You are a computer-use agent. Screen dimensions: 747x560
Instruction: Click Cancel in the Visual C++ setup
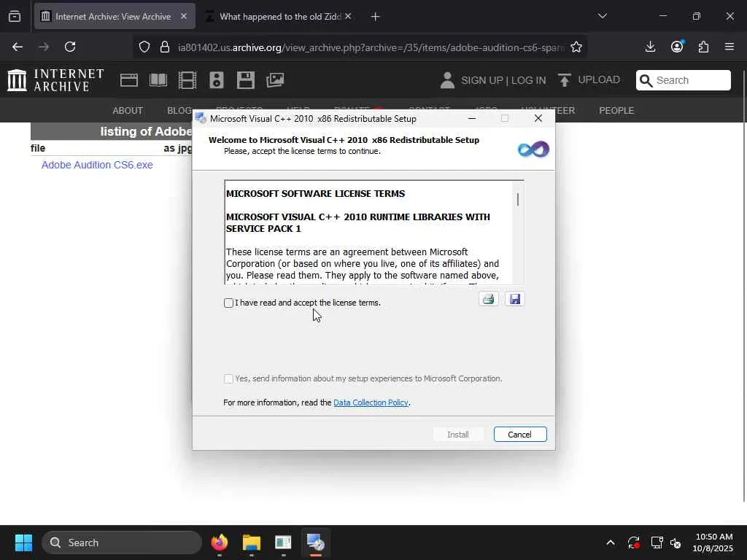tap(519, 435)
